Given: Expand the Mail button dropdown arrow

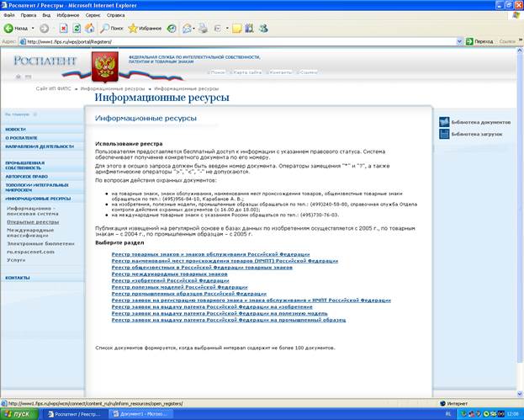Looking at the screenshot, I should [193, 29].
